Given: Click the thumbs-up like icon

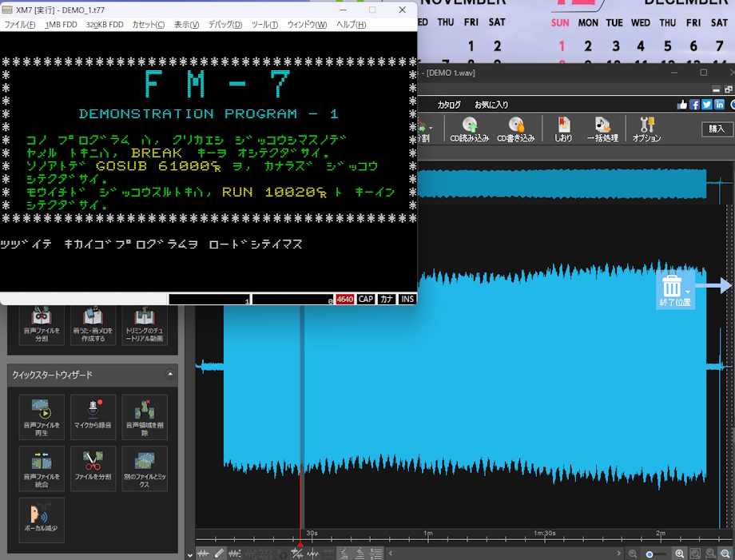Looking at the screenshot, I should point(682,105).
